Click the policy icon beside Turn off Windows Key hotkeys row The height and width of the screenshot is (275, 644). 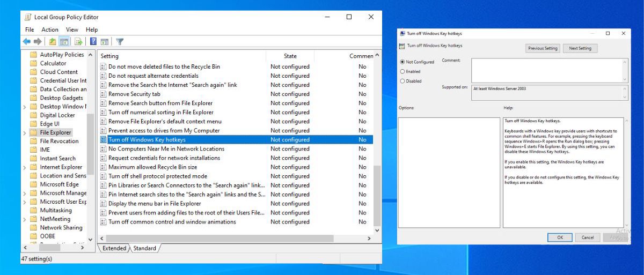104,139
